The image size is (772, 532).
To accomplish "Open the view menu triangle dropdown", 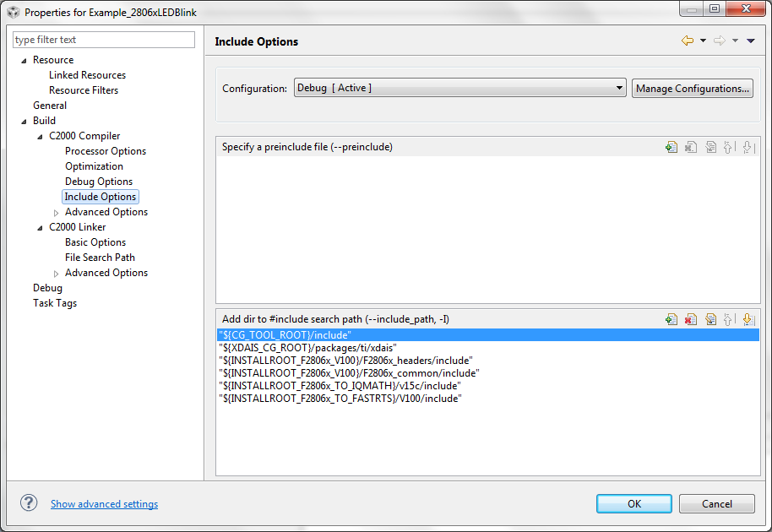I will pyautogui.click(x=751, y=41).
